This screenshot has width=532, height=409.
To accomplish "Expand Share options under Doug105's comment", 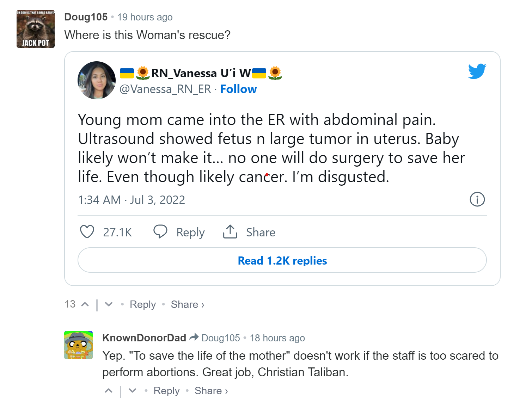I will point(187,304).
